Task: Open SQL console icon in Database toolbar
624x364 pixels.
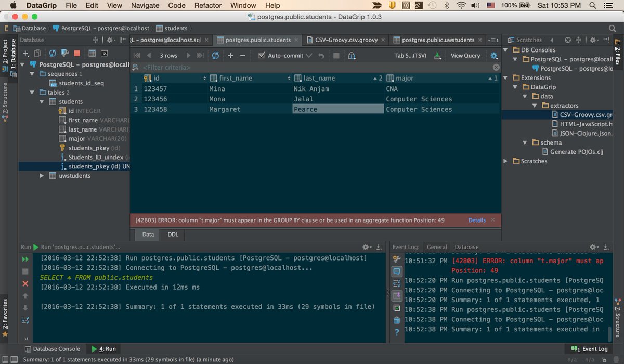Action: pyautogui.click(x=104, y=53)
